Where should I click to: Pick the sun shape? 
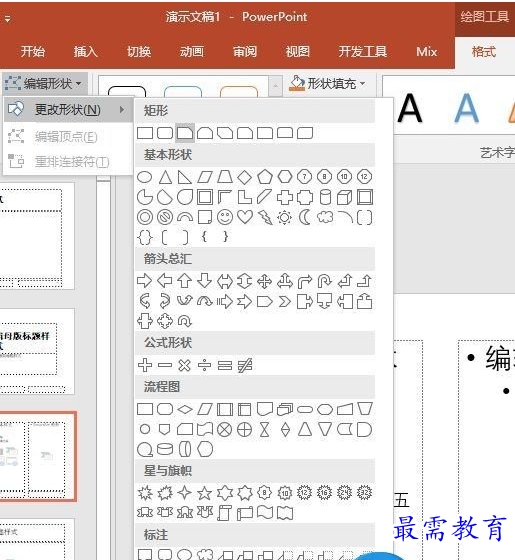tap(285, 218)
